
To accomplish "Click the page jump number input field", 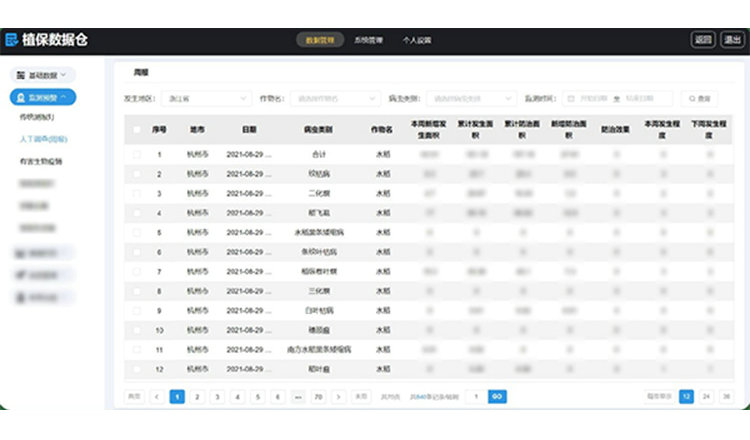I will pos(476,396).
